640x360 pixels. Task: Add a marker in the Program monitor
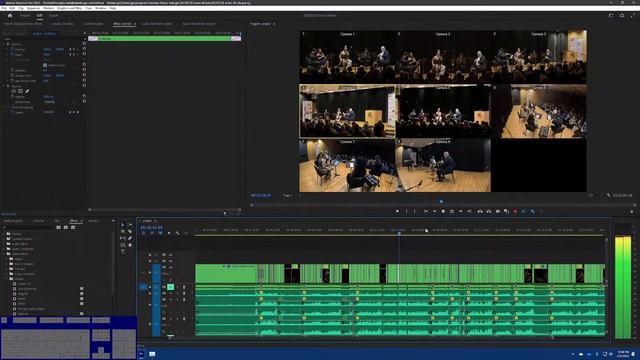tap(397, 211)
